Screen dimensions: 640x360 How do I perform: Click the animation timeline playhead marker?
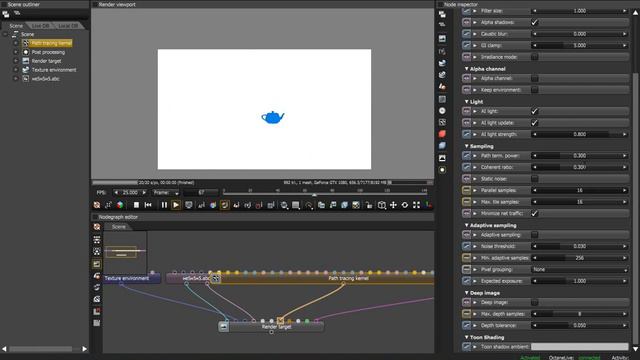click(314, 195)
